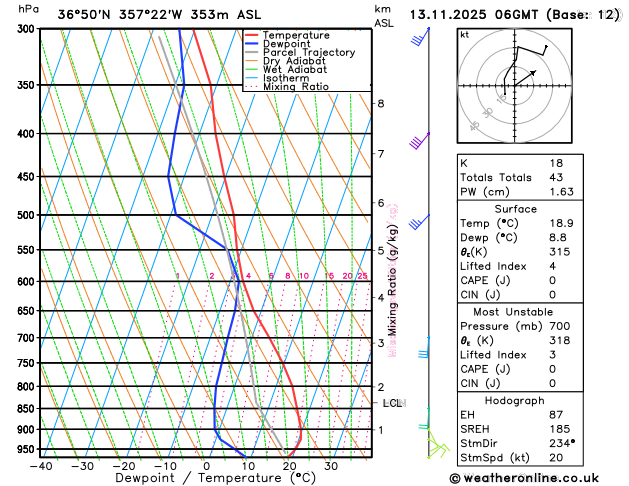Click the purple wind barb at 400 hPa

(x=420, y=141)
